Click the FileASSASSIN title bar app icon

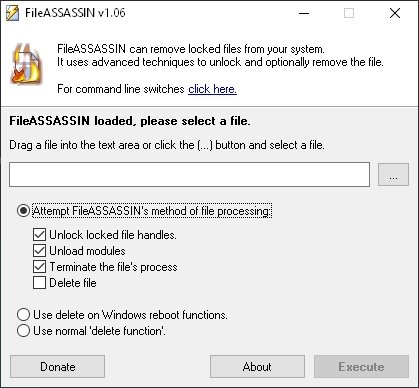pyautogui.click(x=12, y=13)
